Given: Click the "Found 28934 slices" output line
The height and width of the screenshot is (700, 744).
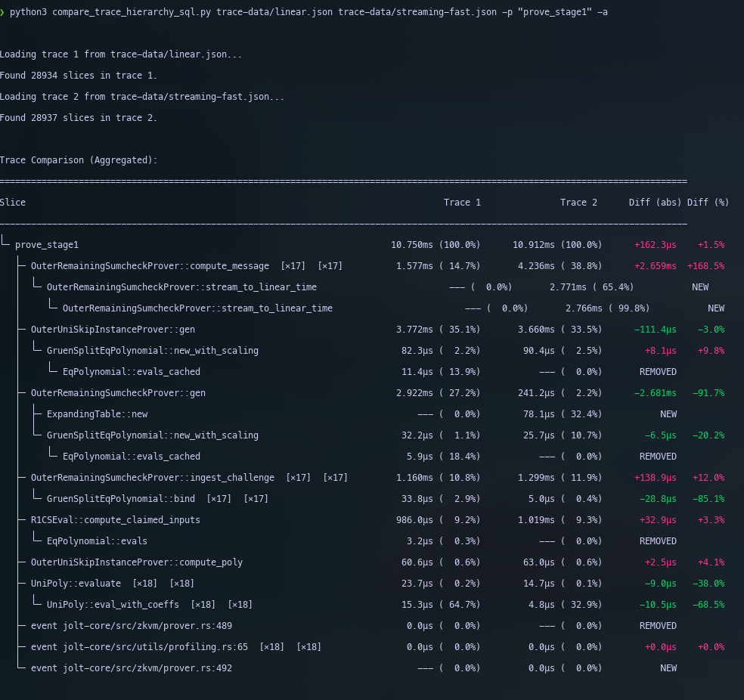Looking at the screenshot, I should coord(79,76).
